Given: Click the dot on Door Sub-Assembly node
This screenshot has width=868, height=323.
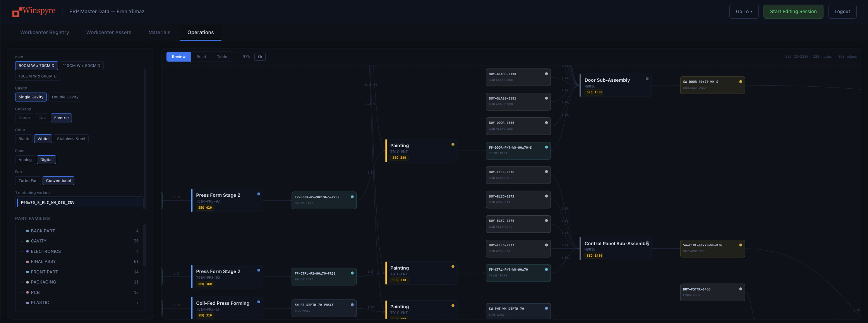Looking at the screenshot, I should 647,79.
